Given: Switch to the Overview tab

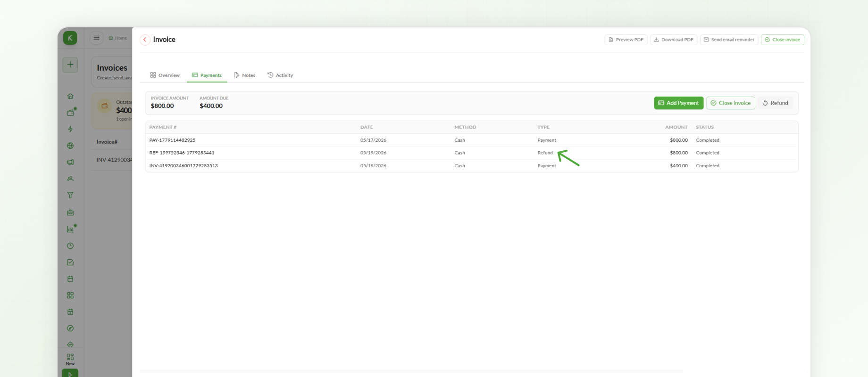Looking at the screenshot, I should coord(165,75).
